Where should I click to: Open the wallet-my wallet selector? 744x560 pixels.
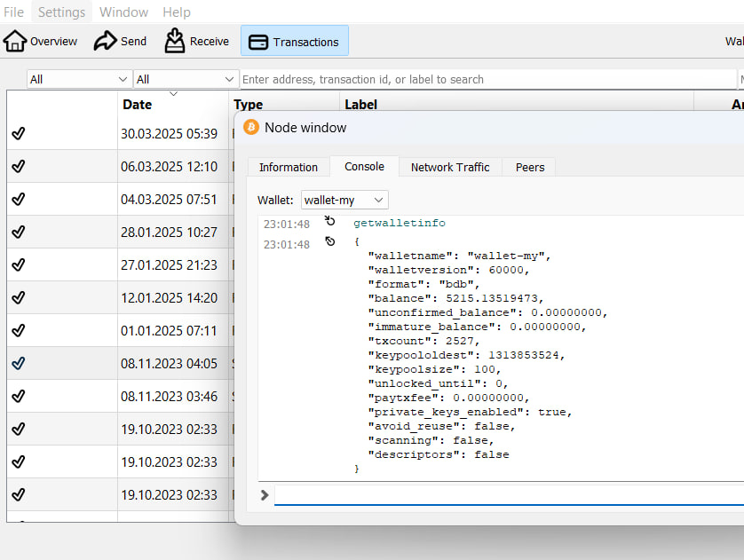pos(344,200)
